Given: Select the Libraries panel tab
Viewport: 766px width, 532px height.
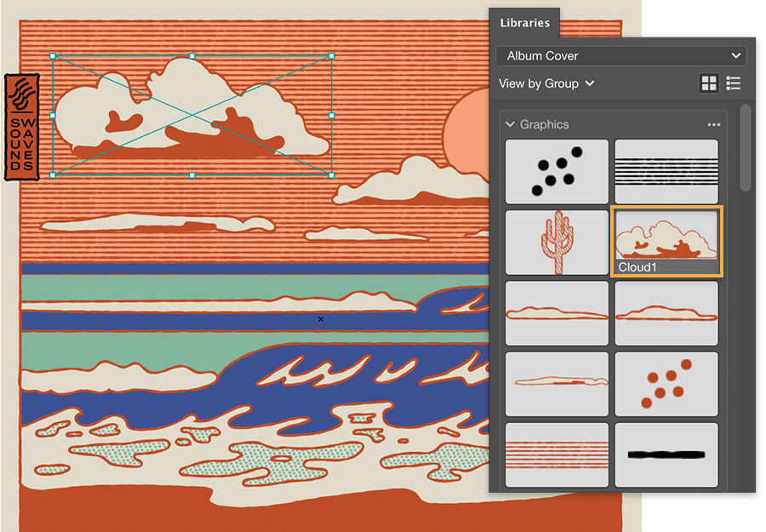Looking at the screenshot, I should pos(524,23).
